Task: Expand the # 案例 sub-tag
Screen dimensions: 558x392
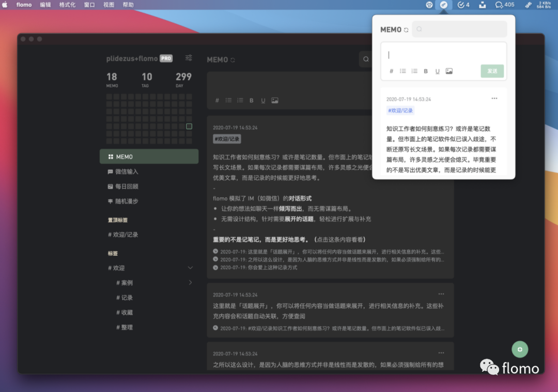Action: pos(190,283)
